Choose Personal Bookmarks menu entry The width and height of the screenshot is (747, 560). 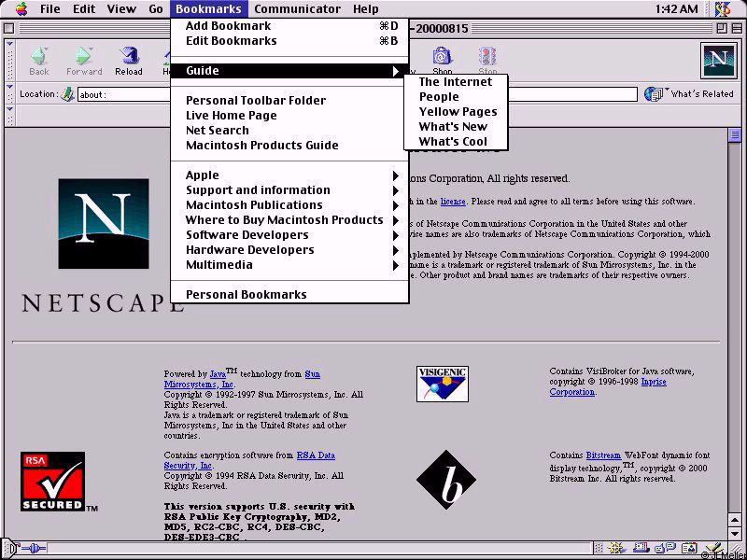coord(289,295)
